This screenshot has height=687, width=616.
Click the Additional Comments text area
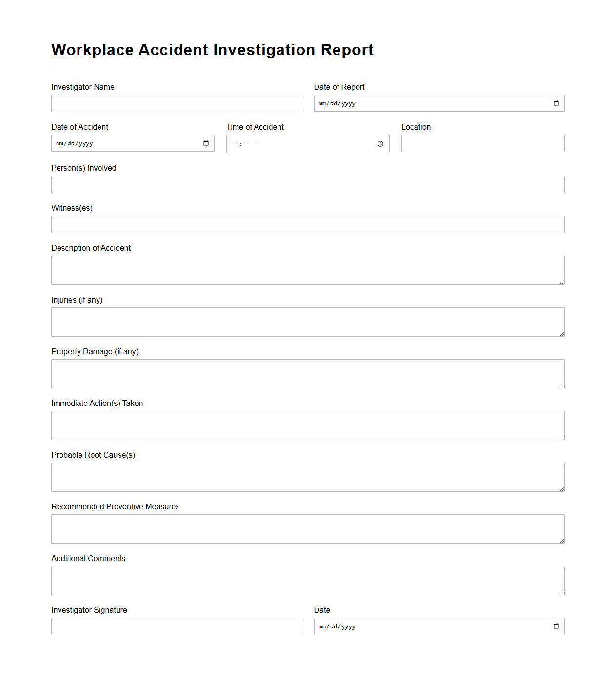point(308,580)
